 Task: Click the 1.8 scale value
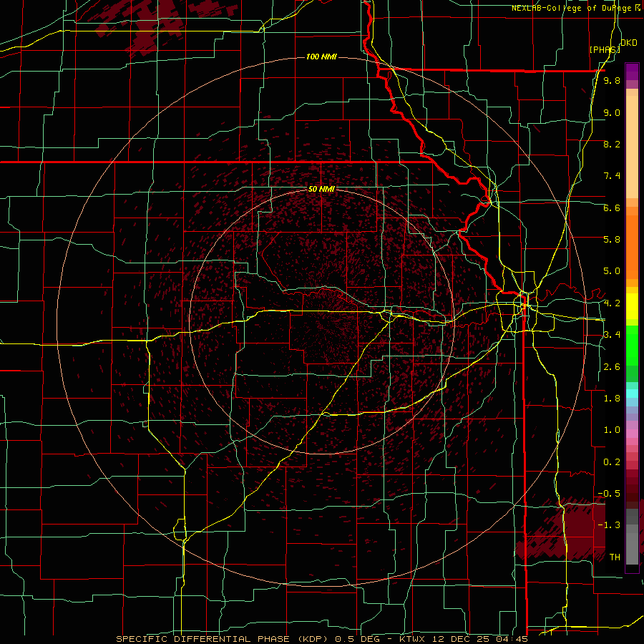(612, 399)
